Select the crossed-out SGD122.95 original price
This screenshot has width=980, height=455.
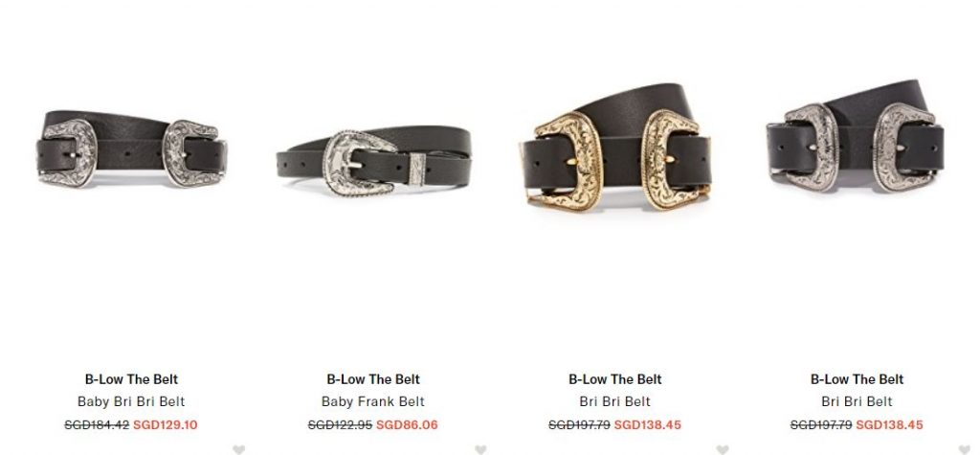[340, 425]
